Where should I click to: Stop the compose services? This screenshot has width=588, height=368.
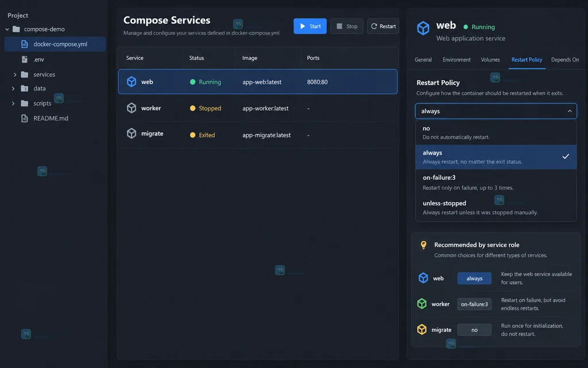point(346,26)
